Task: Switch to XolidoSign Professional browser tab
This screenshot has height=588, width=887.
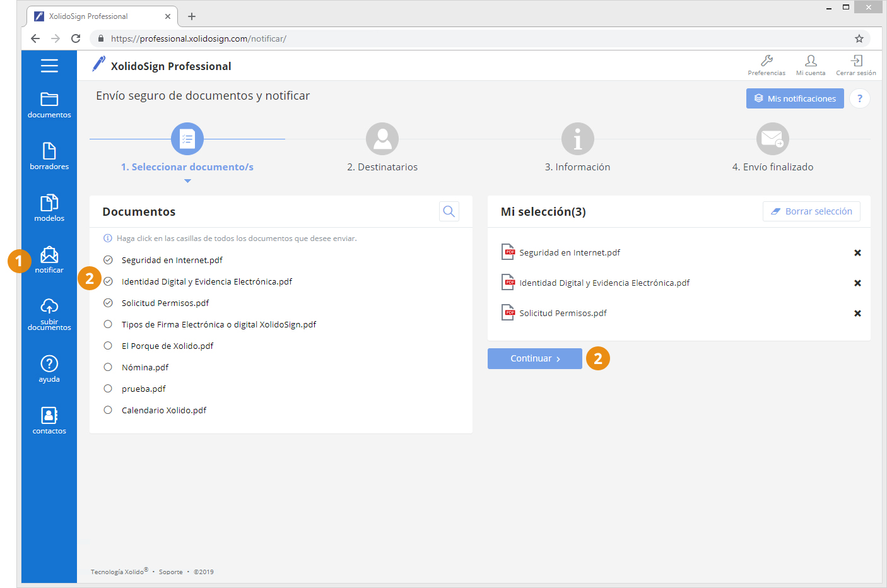Action: pyautogui.click(x=102, y=16)
